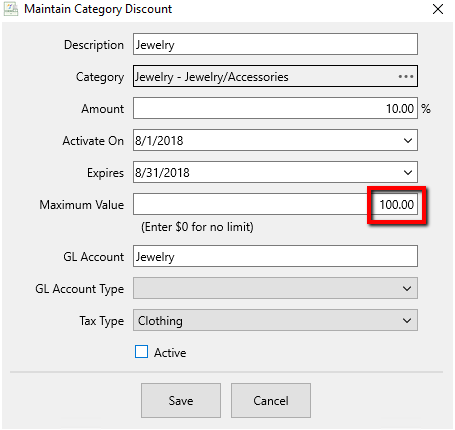Screen dimensions: 455x430
Task: Click into the Description field
Action: click(x=275, y=44)
